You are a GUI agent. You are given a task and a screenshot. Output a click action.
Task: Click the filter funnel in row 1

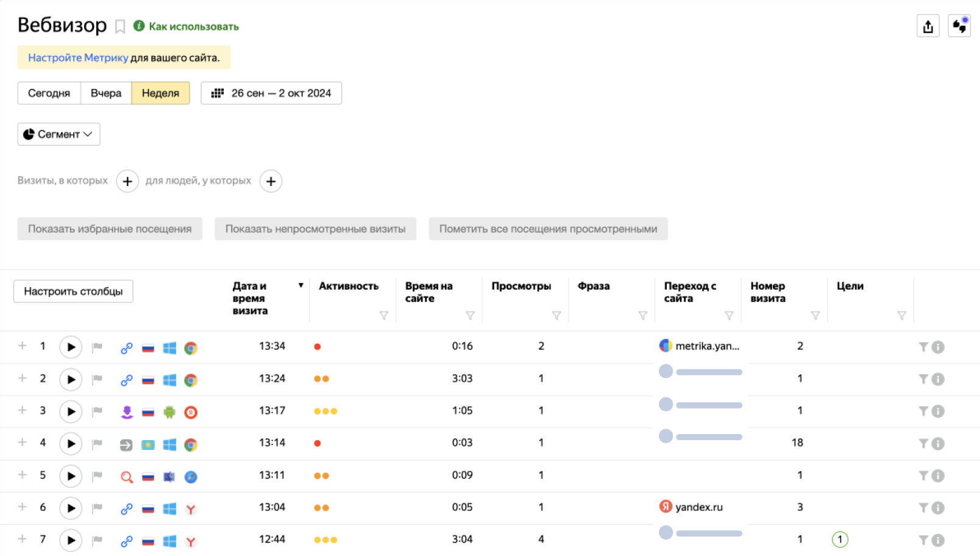[923, 347]
